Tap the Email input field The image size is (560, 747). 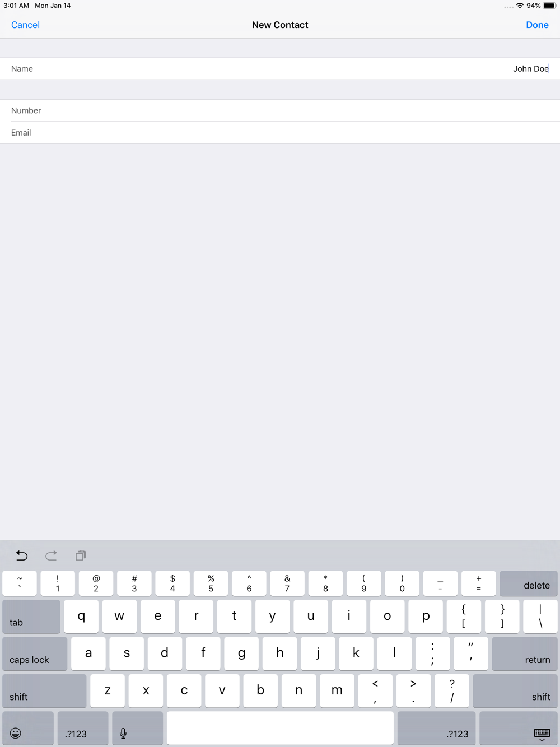[280, 133]
